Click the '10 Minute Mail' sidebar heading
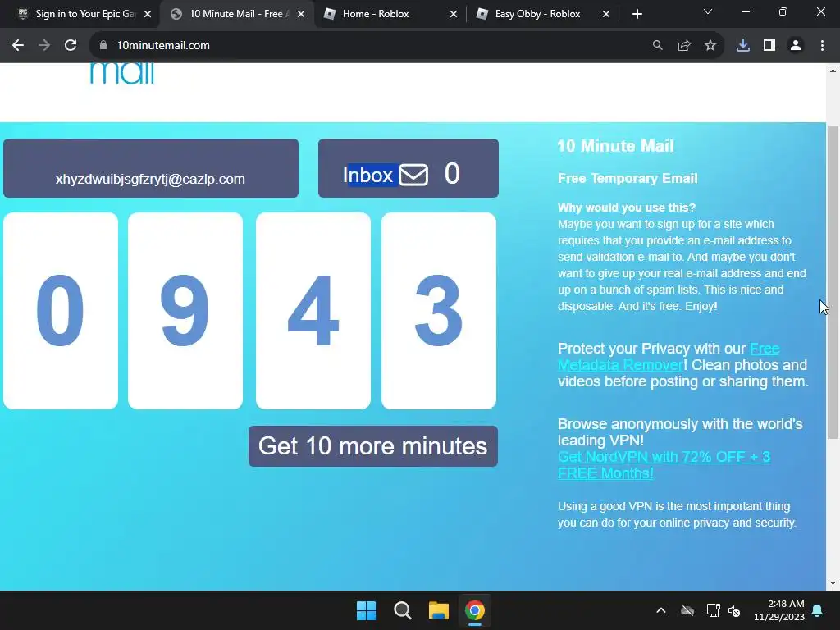The width and height of the screenshot is (840, 630). pyautogui.click(x=615, y=146)
